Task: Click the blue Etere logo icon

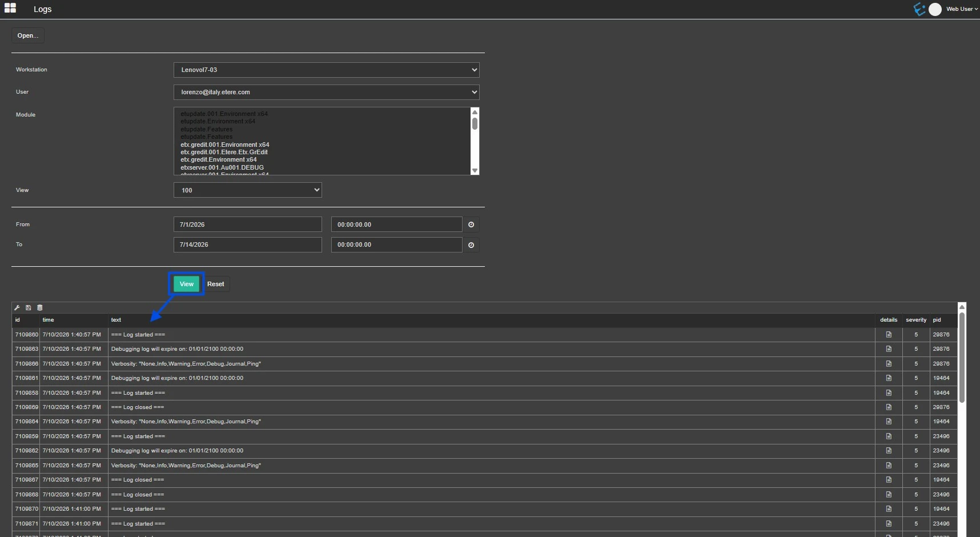Action: tap(919, 9)
